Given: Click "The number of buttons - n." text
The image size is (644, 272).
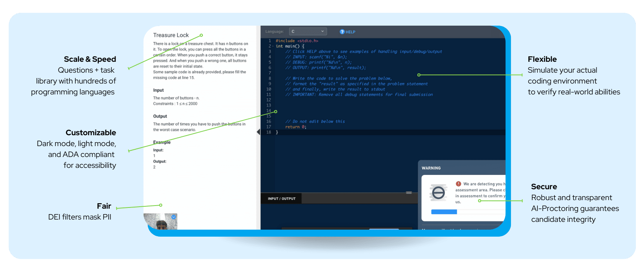Looking at the screenshot, I should pos(176,98).
